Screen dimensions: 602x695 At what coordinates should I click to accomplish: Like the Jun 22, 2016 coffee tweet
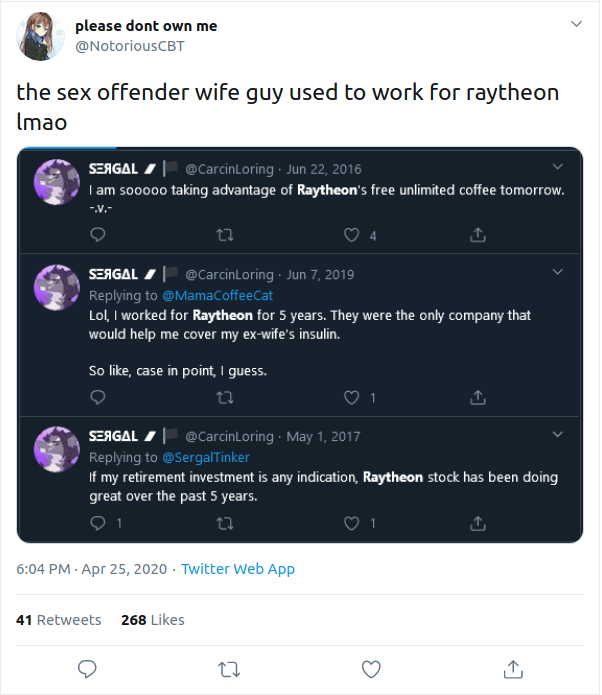coord(352,235)
